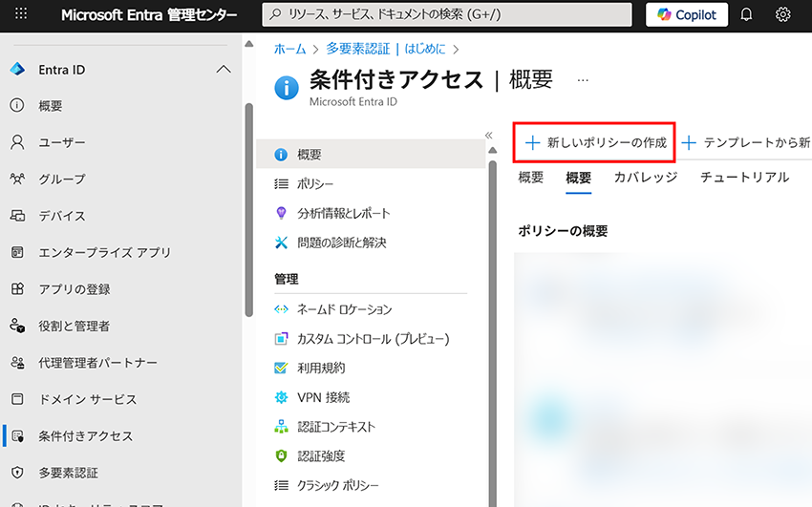
Task: Click the resource search field
Action: pos(447,14)
